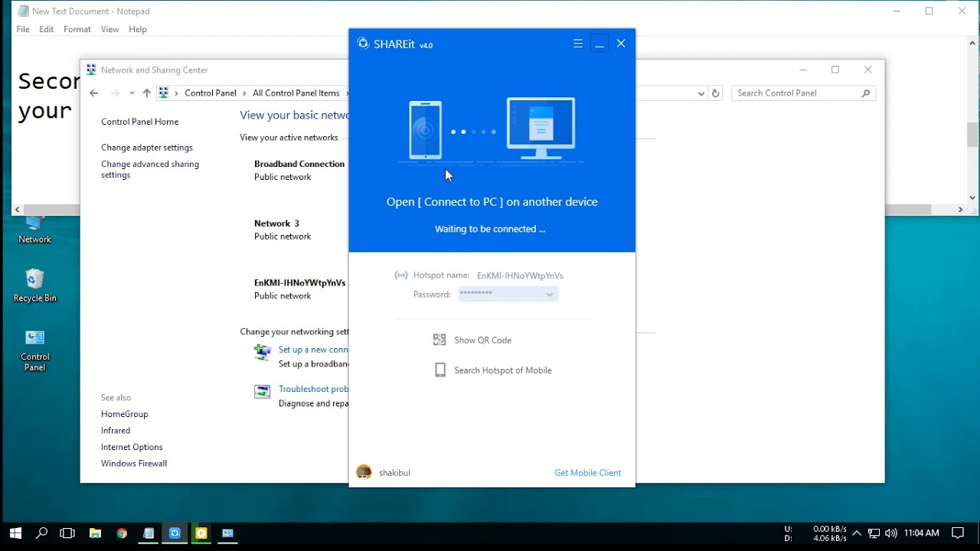Open the volume tray icon
This screenshot has width=980, height=551.
[x=890, y=533]
